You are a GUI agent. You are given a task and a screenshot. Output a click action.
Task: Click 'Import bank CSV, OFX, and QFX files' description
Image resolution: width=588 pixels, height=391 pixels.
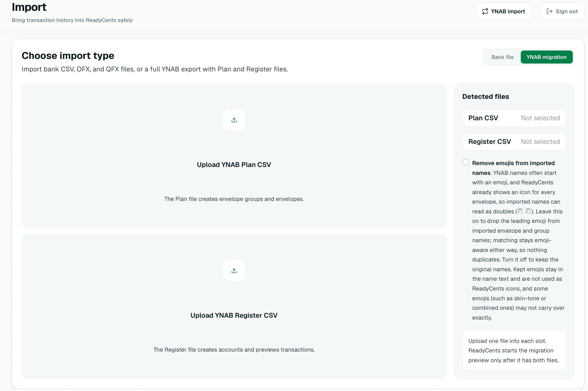click(155, 69)
